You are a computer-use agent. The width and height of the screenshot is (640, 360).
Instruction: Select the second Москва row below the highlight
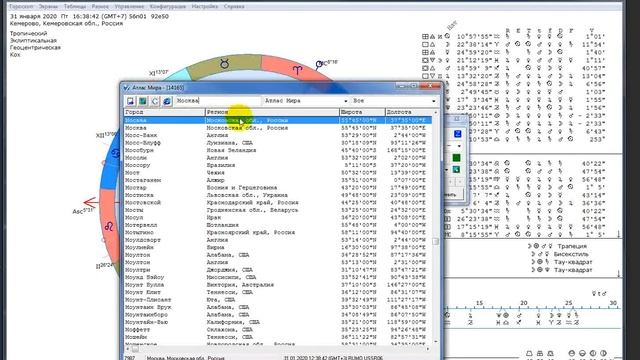(278, 128)
